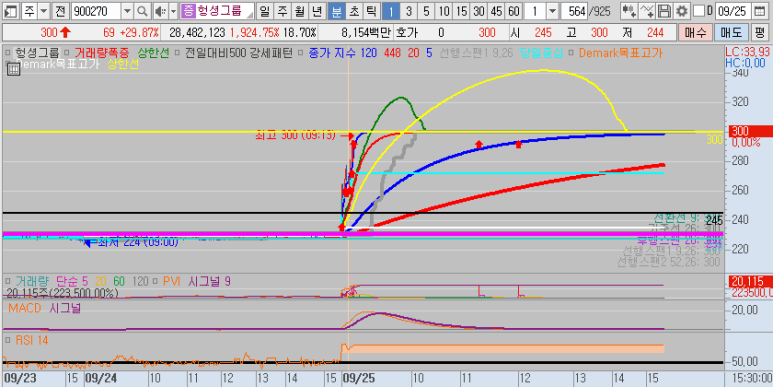773x387 pixels.
Task: Click the bar count field 564
Action: pyautogui.click(x=574, y=10)
